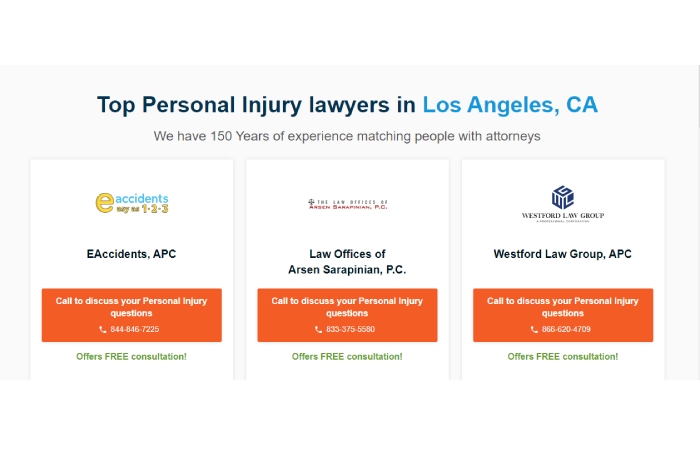
Task: Select the 833-375-5580 phone number
Action: pos(350,329)
